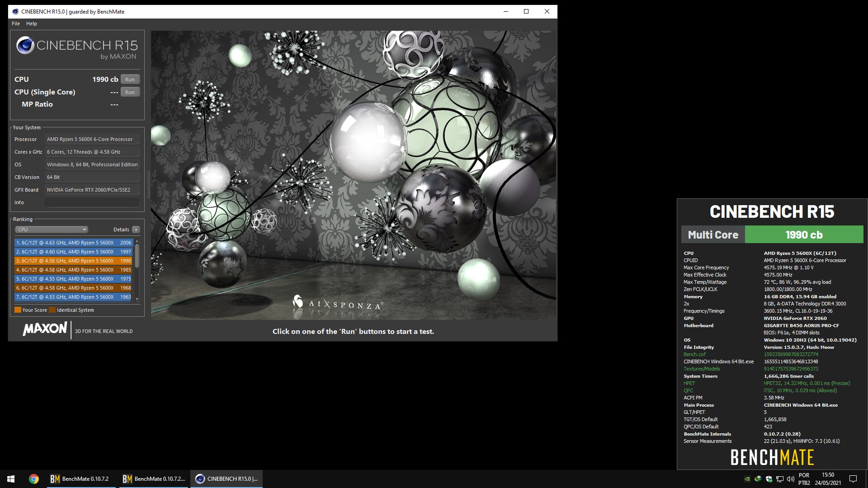Image resolution: width=868 pixels, height=488 pixels.
Task: Click the Info input field
Action: 92,202
